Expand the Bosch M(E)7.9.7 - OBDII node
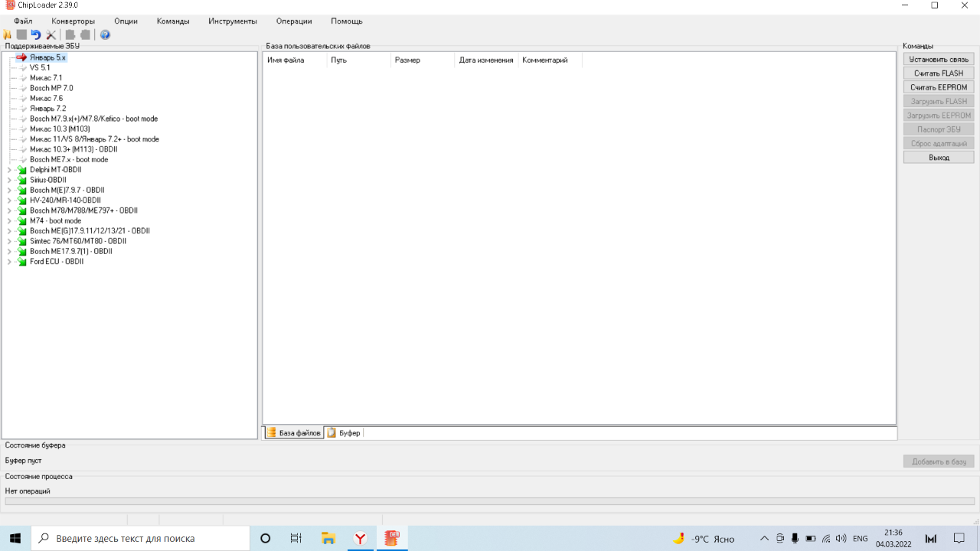This screenshot has height=551, width=980. point(9,191)
